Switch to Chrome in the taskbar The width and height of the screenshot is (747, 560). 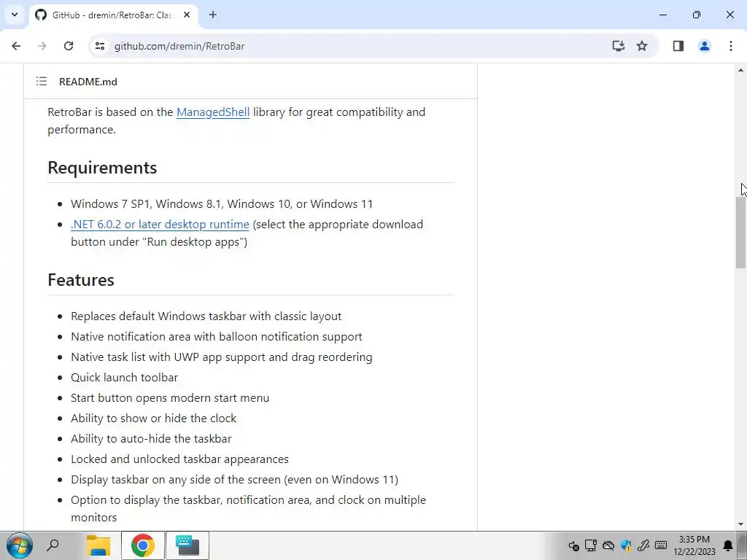click(142, 545)
